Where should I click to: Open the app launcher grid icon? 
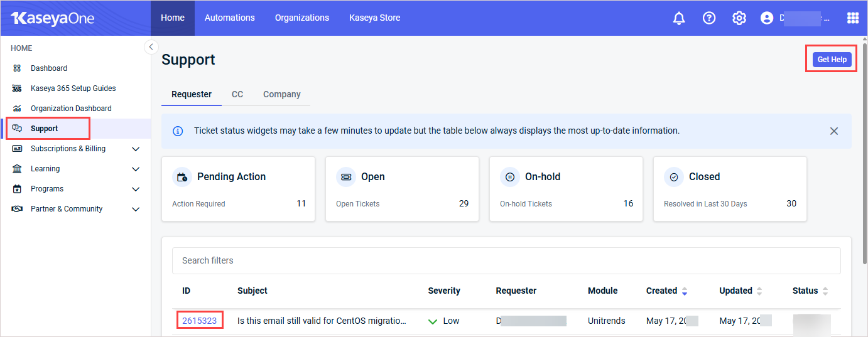852,18
